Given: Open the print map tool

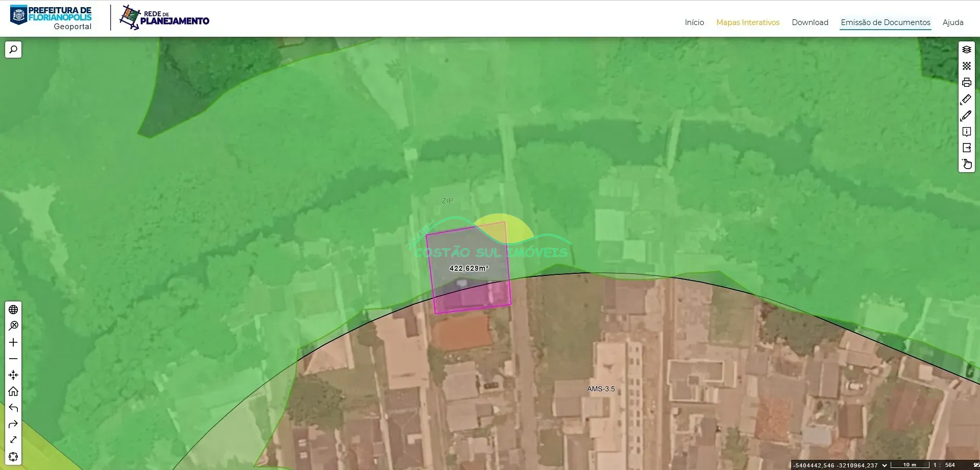Looking at the screenshot, I should click(967, 82).
